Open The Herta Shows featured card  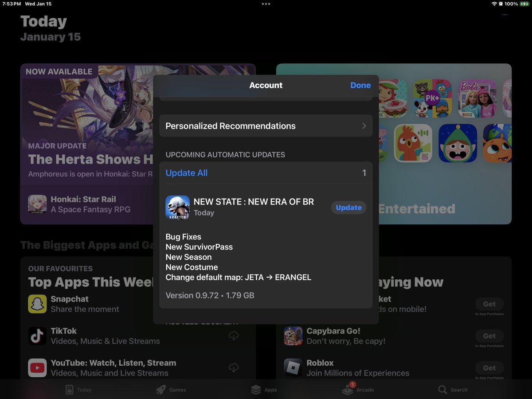coord(138,144)
